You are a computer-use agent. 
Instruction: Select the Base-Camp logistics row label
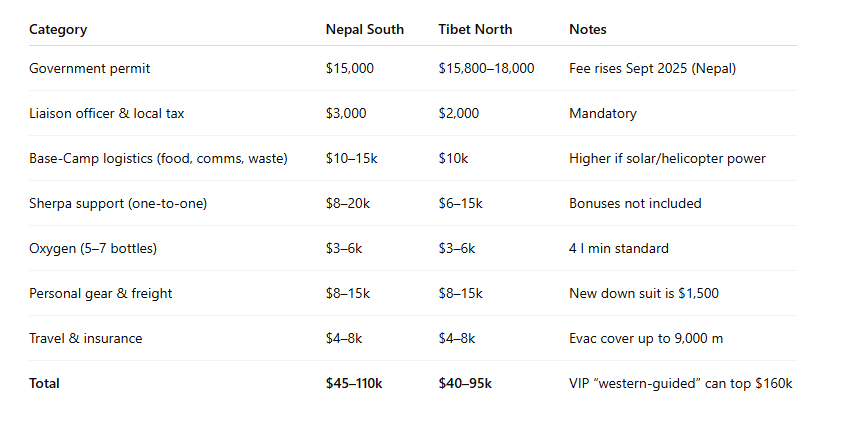click(x=158, y=159)
